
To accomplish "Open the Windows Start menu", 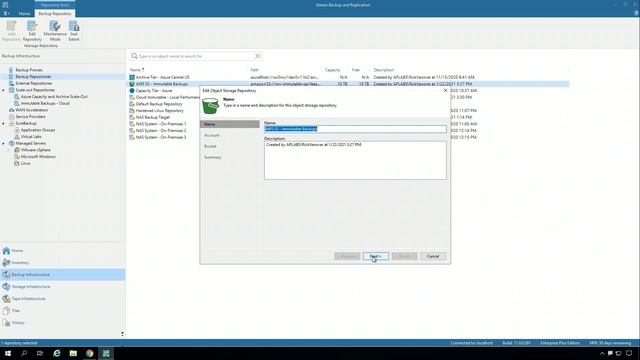I will tap(8, 353).
